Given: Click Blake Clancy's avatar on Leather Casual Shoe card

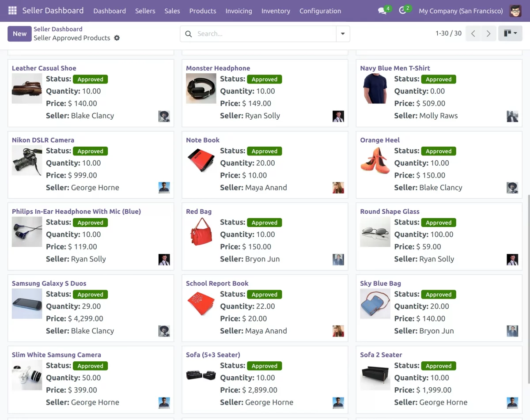Looking at the screenshot, I should tap(164, 116).
